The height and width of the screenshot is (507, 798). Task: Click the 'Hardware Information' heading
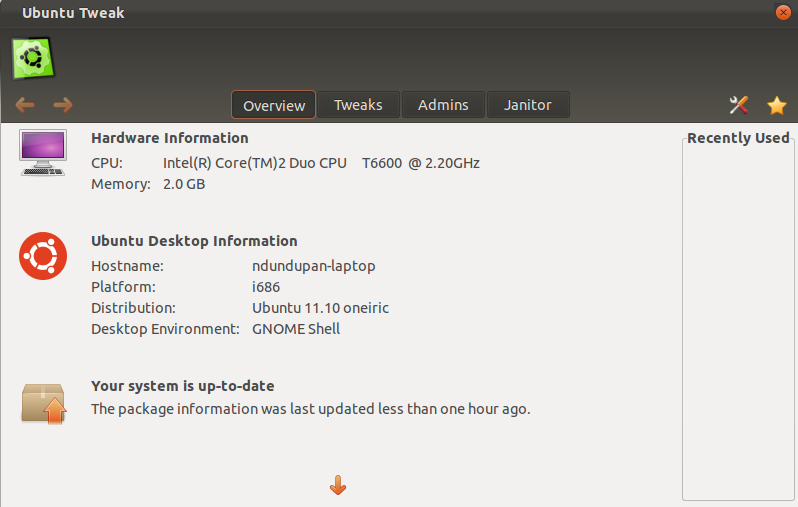coord(170,138)
